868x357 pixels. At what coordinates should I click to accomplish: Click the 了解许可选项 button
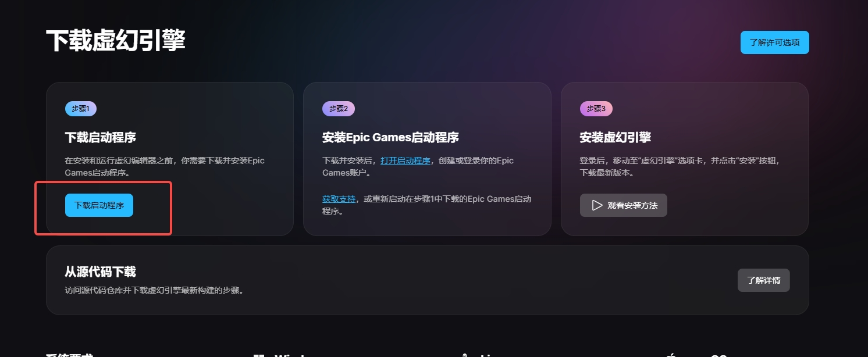[774, 42]
